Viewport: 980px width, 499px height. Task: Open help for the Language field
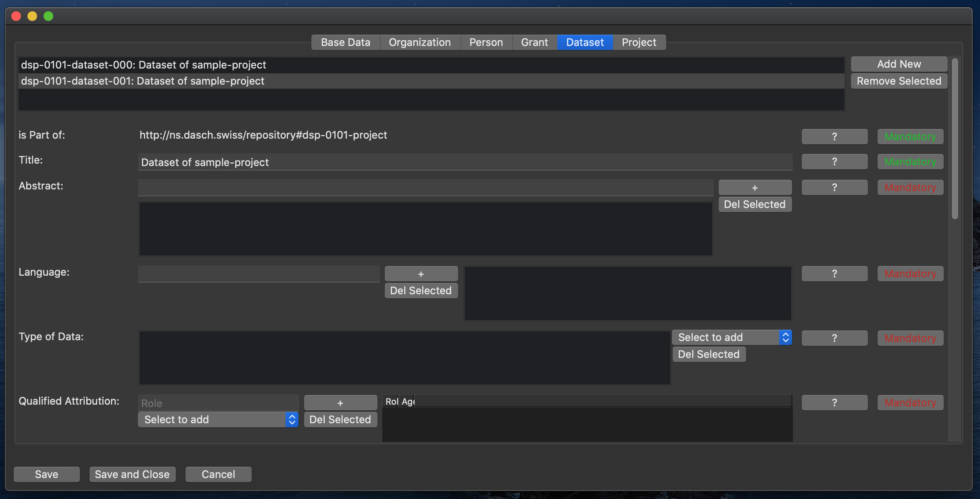[x=834, y=274]
